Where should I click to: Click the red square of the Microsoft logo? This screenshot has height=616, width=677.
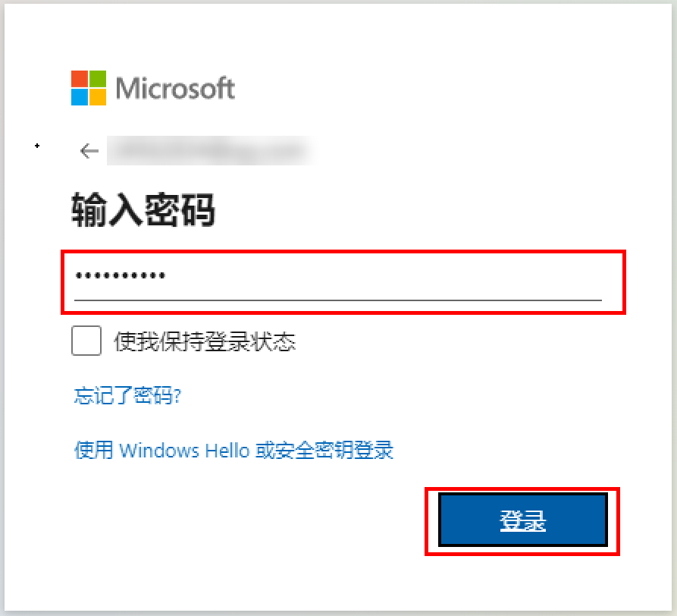pyautogui.click(x=80, y=79)
